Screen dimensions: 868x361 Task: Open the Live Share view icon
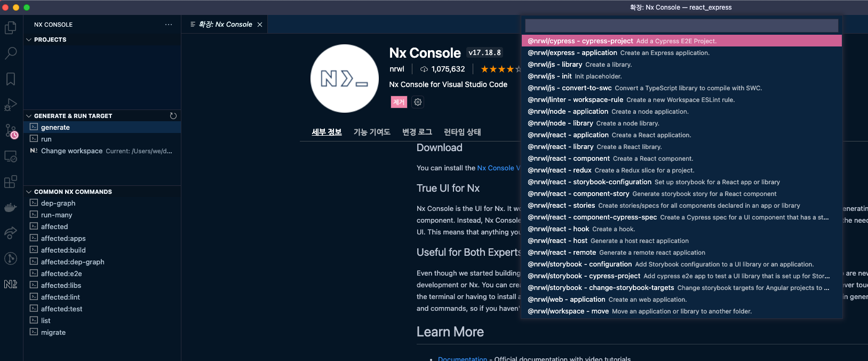[11, 233]
